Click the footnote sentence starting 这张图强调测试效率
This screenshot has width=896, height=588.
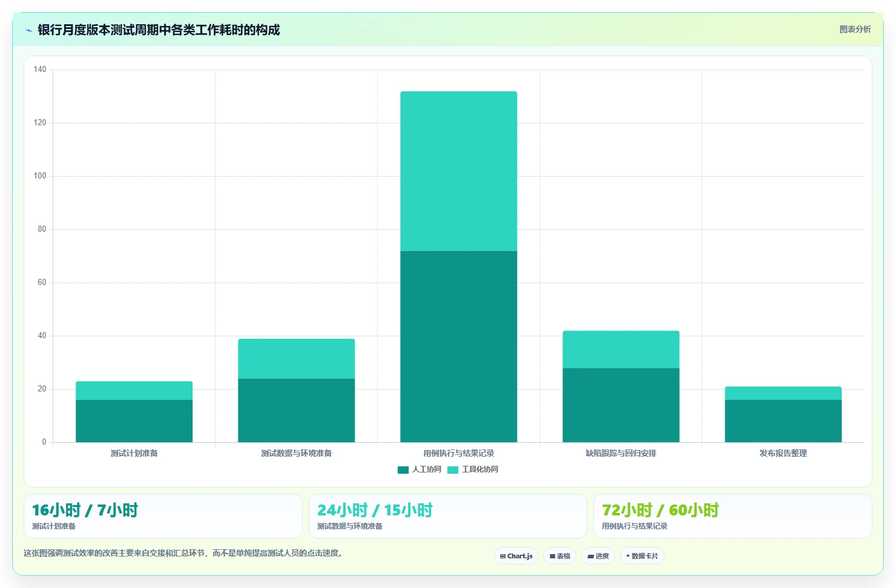[x=184, y=553]
